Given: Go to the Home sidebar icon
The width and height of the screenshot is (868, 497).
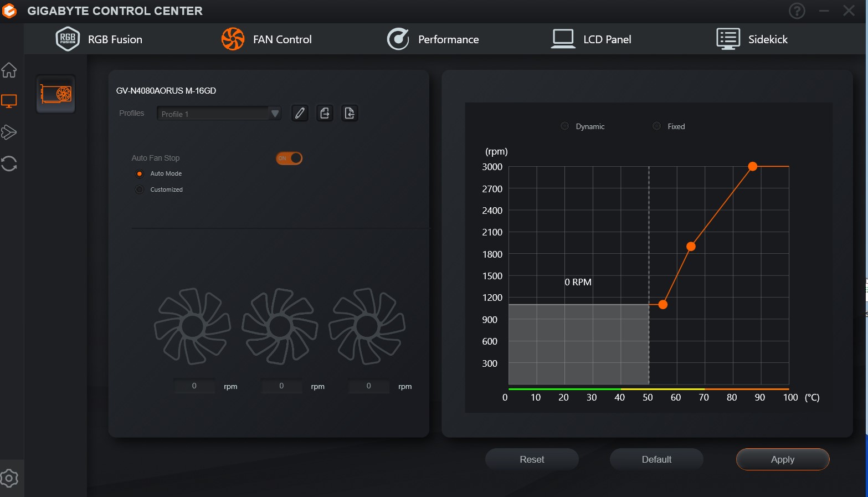Looking at the screenshot, I should [9, 70].
